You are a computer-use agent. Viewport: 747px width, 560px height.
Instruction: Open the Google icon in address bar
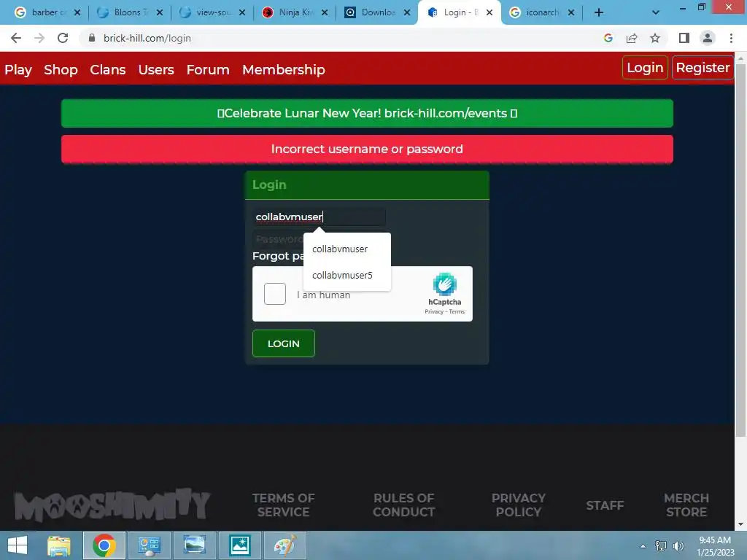click(x=608, y=38)
